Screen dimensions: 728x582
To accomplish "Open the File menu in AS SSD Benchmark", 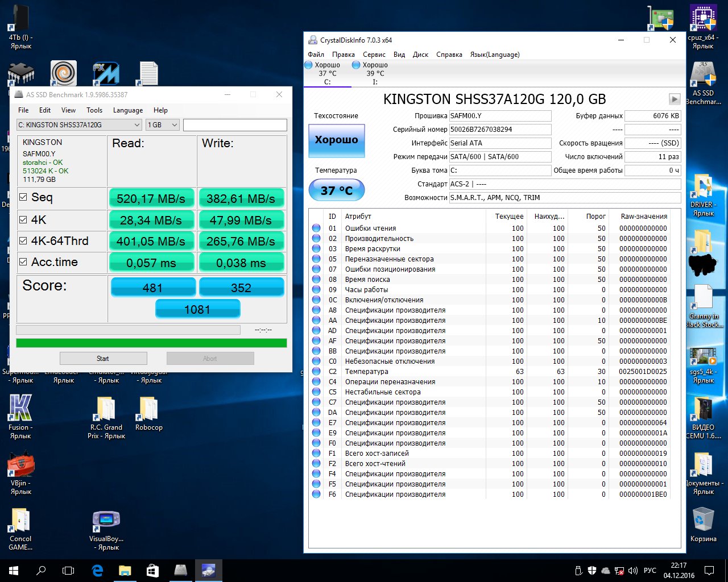I will pos(23,110).
